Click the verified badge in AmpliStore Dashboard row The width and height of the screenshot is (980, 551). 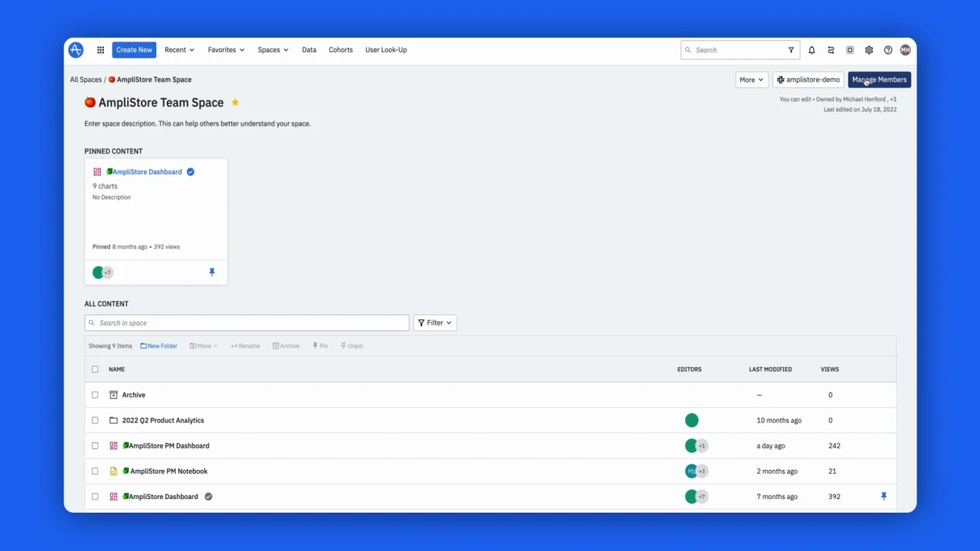pyautogui.click(x=208, y=497)
